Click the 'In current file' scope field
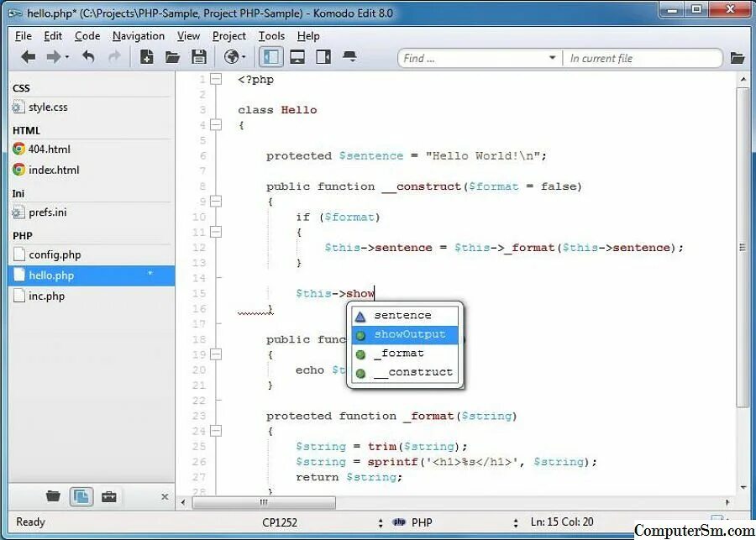The height and width of the screenshot is (540, 756). pyautogui.click(x=643, y=58)
